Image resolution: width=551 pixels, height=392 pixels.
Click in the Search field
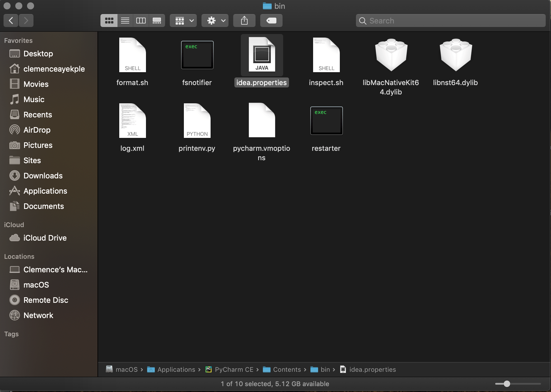point(451,21)
